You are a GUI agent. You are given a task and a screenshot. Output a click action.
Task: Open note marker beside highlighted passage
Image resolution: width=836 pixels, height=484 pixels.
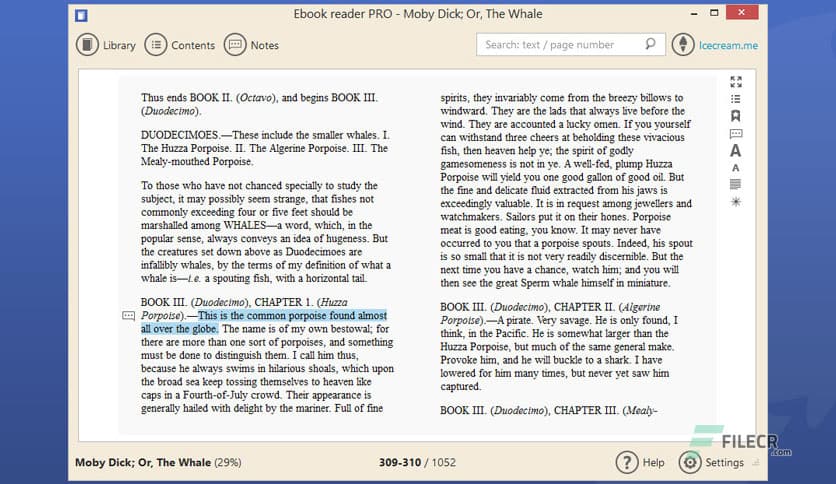[x=128, y=316]
